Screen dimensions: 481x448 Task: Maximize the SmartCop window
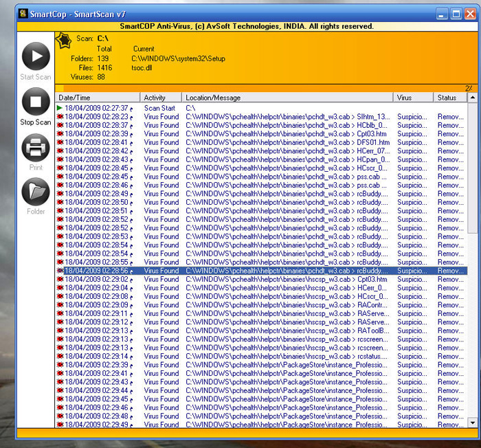tap(456, 14)
